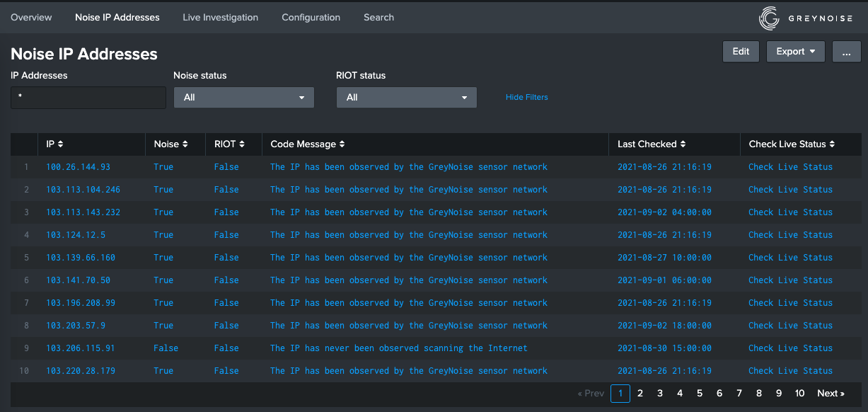Open IP 100.26.144.93
868x412 pixels.
78,167
